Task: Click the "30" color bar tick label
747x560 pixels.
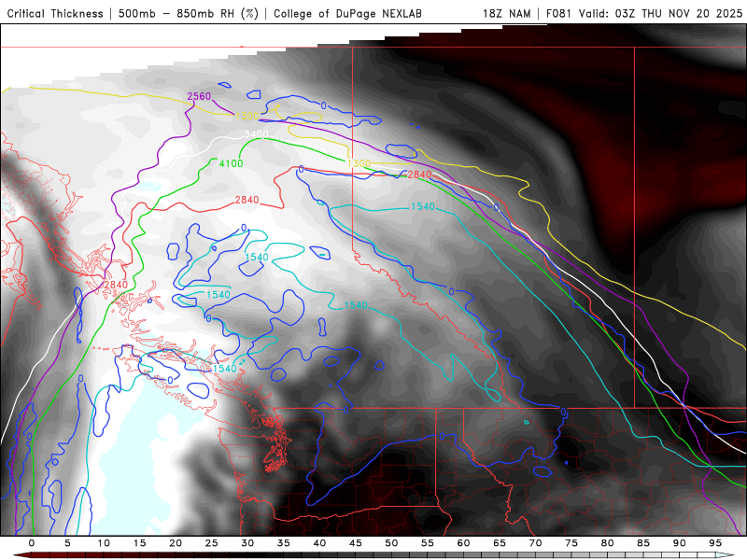Action: point(247,543)
